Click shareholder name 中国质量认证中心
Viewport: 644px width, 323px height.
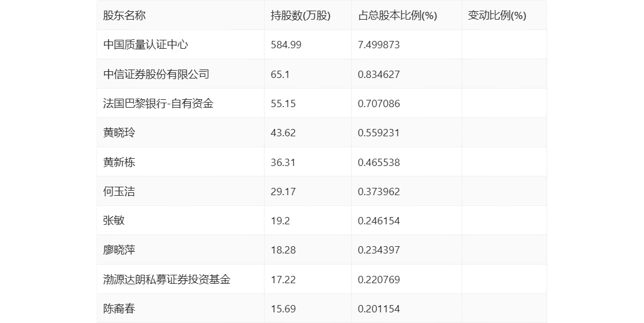(x=145, y=45)
